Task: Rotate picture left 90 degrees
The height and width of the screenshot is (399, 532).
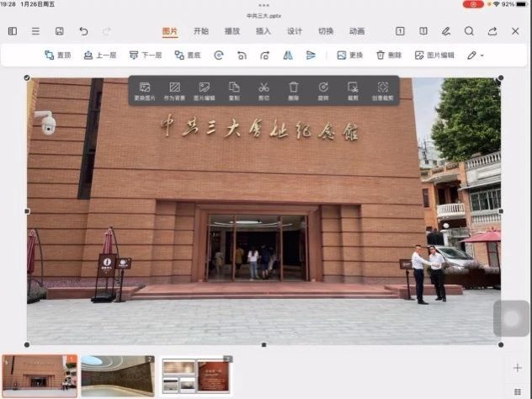Action: point(242,55)
